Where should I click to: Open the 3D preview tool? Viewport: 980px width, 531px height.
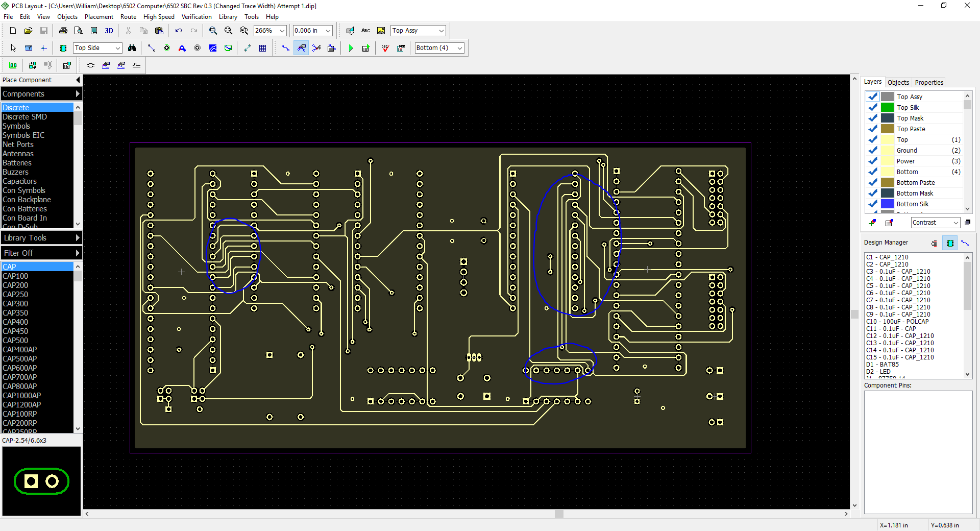click(x=109, y=31)
